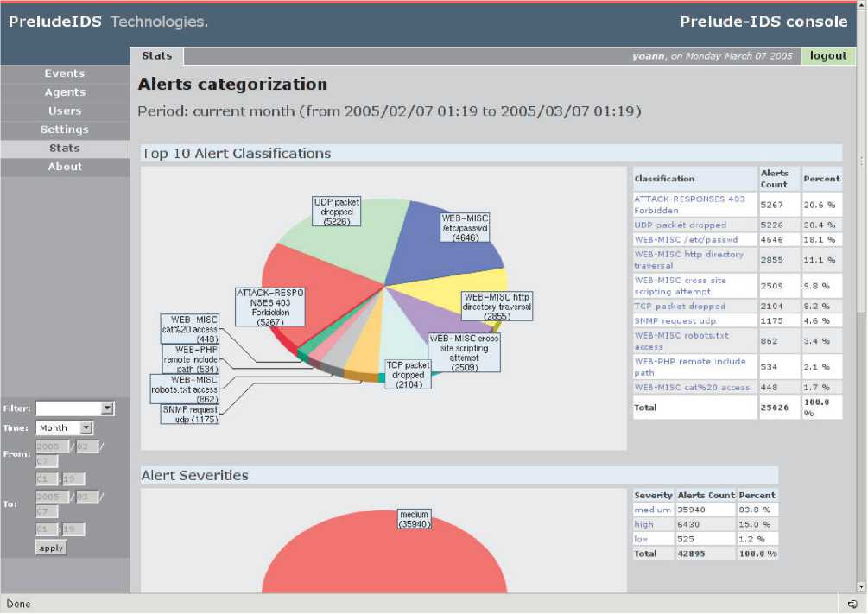Click the apply filter button

pyautogui.click(x=51, y=548)
